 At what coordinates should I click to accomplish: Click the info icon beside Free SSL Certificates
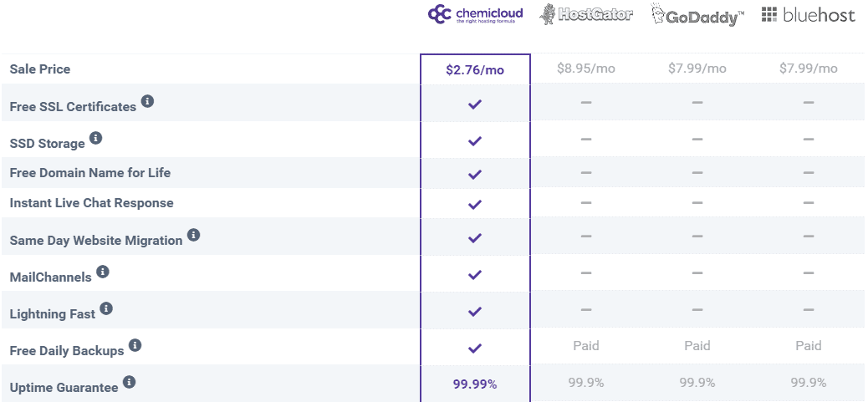[x=146, y=101]
